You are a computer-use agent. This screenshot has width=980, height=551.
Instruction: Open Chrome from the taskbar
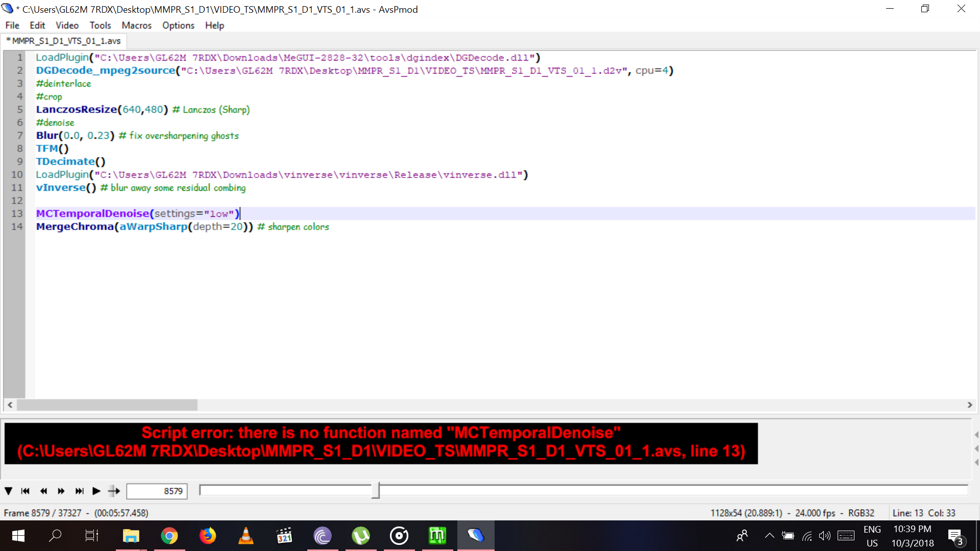point(169,536)
